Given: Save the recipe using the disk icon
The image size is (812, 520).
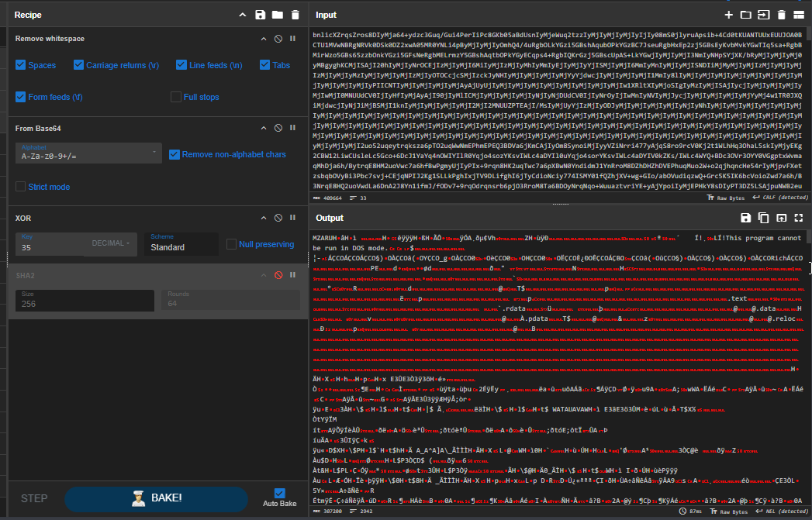Looking at the screenshot, I should click(x=260, y=15).
